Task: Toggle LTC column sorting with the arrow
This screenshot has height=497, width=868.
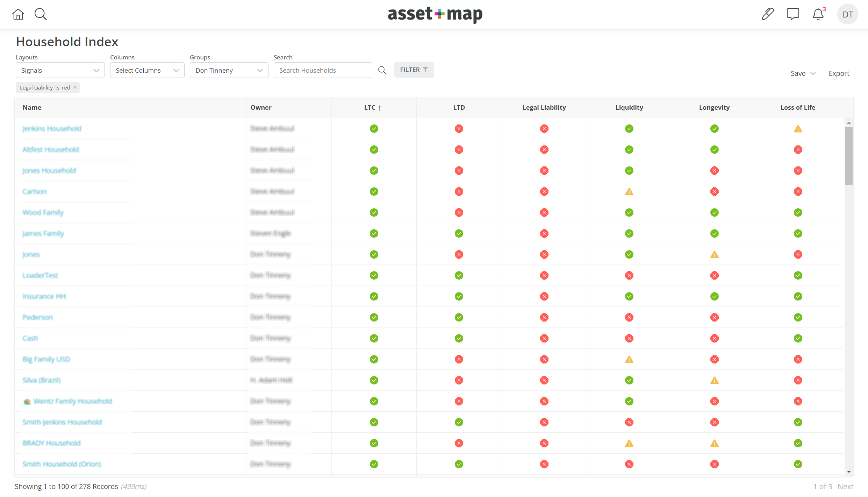Action: point(380,108)
